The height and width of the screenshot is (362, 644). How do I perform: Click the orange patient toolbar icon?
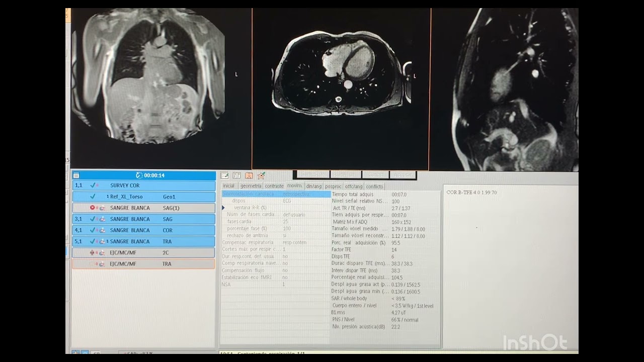tap(249, 175)
